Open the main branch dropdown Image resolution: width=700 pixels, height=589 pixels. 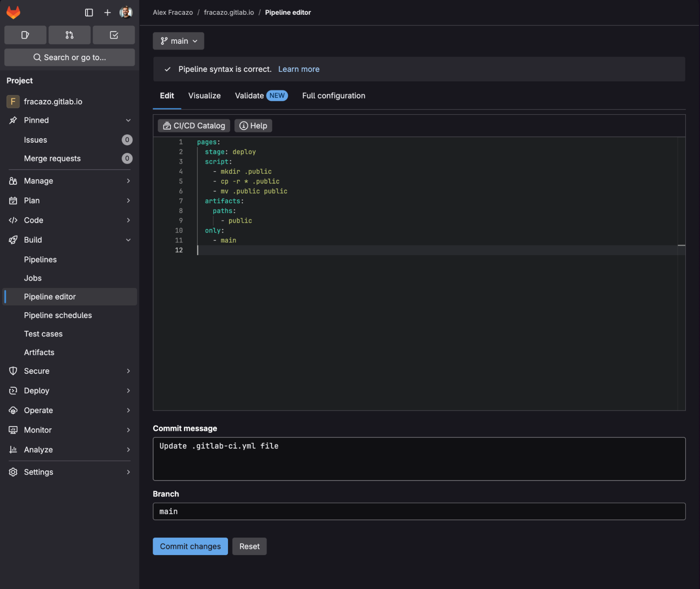pos(179,41)
